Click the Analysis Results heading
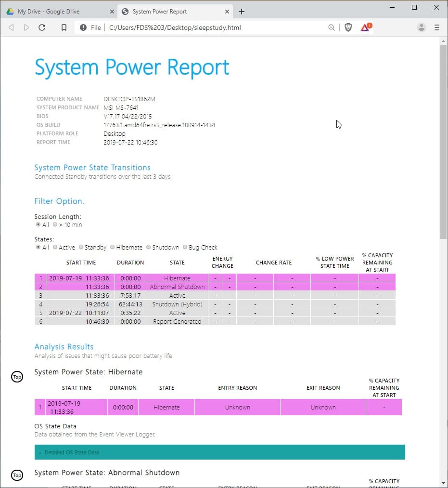The width and height of the screenshot is (448, 488). pyautogui.click(x=64, y=346)
